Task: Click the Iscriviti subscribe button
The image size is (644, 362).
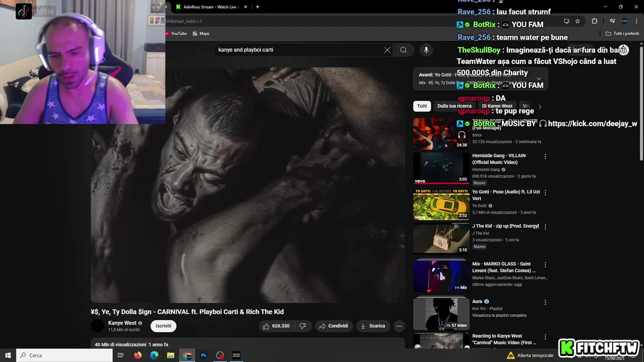Action: pos(164,326)
